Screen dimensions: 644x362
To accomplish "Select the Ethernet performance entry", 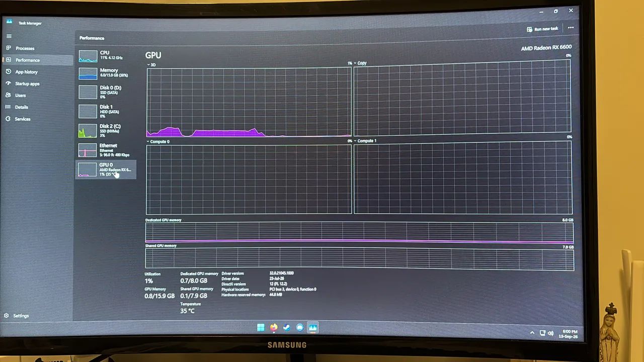I will pyautogui.click(x=105, y=150).
